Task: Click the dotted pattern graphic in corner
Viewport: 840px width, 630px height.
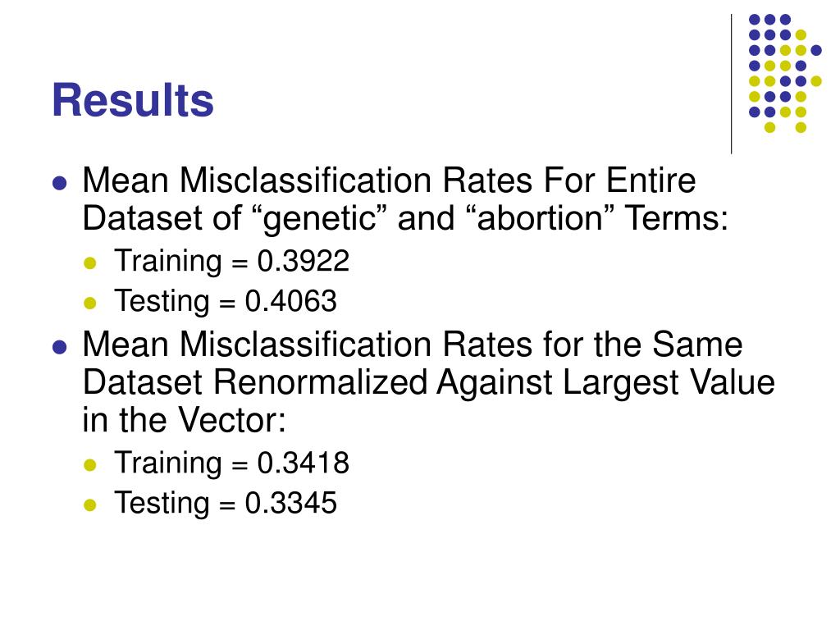Action: (785, 73)
